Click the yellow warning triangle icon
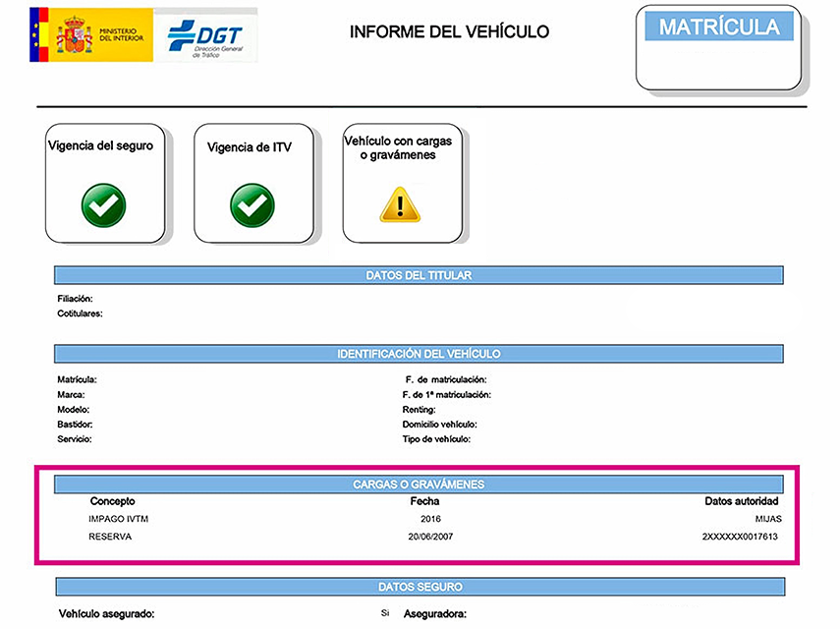 (400, 203)
